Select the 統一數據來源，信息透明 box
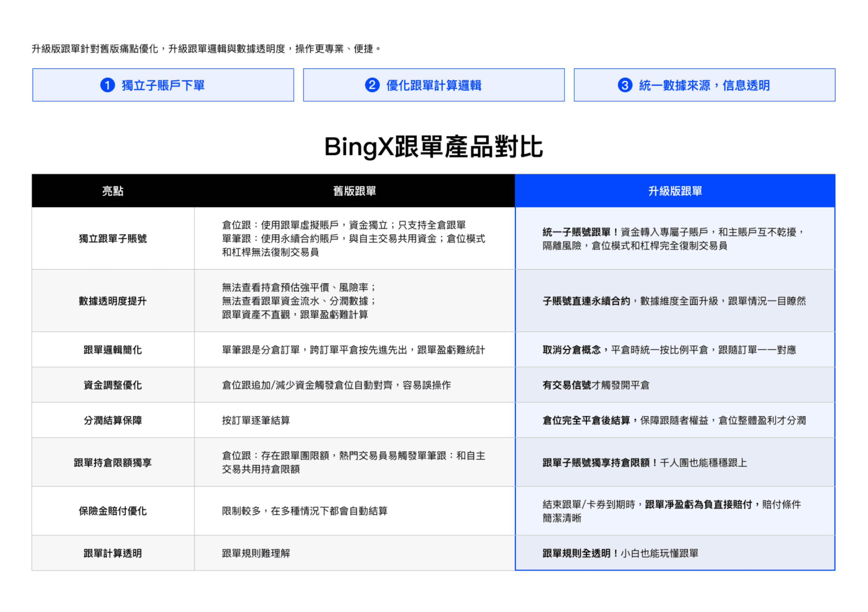This screenshot has width=868, height=612. [x=704, y=85]
